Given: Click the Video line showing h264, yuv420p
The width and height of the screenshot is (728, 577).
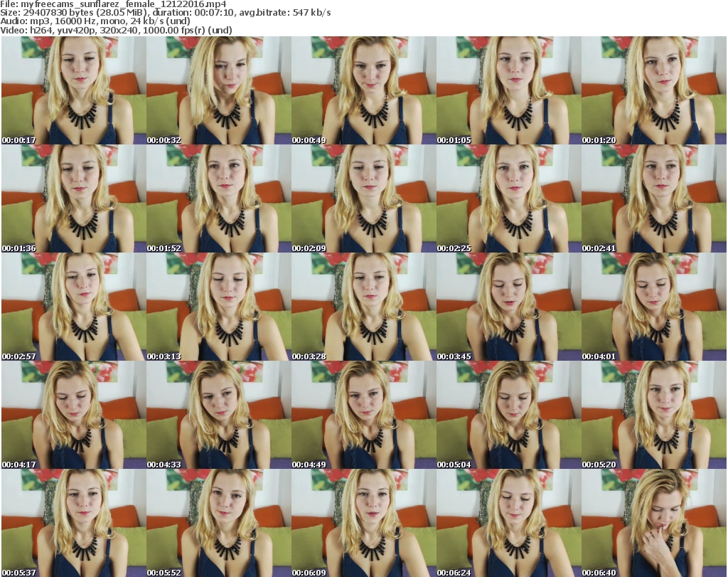Looking at the screenshot, I should pos(116,30).
